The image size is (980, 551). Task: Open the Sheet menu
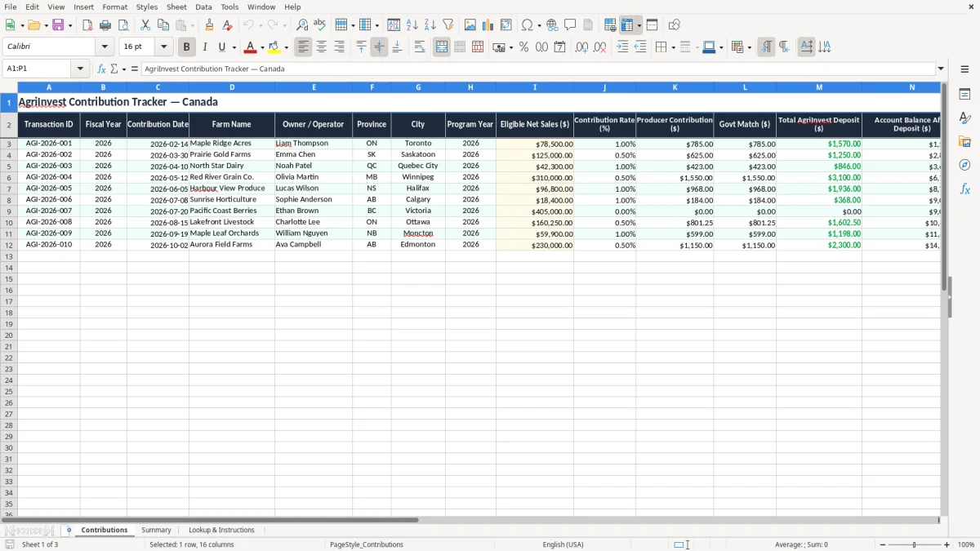(x=176, y=7)
